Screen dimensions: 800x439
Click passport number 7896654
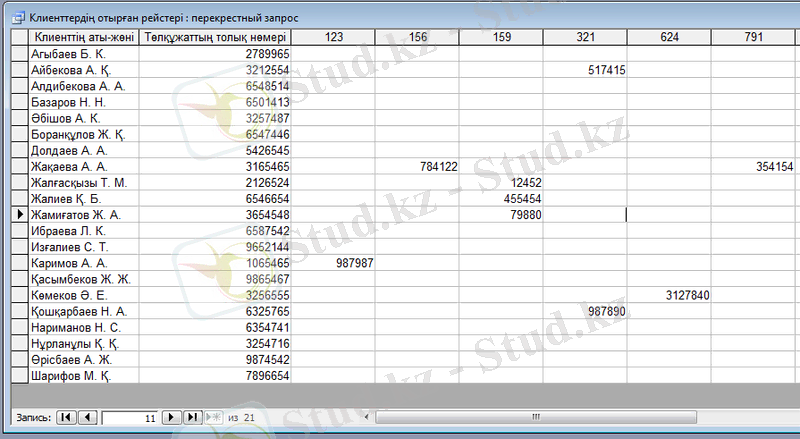[x=215, y=376]
